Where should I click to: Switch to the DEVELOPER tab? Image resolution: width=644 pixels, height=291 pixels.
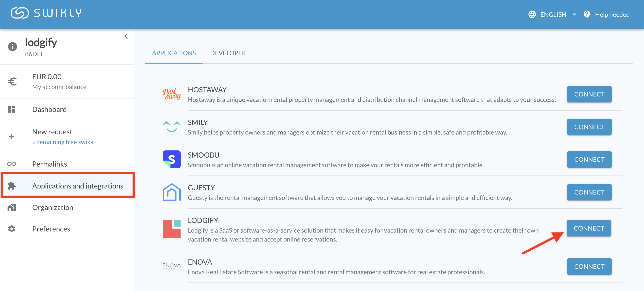[x=228, y=53]
